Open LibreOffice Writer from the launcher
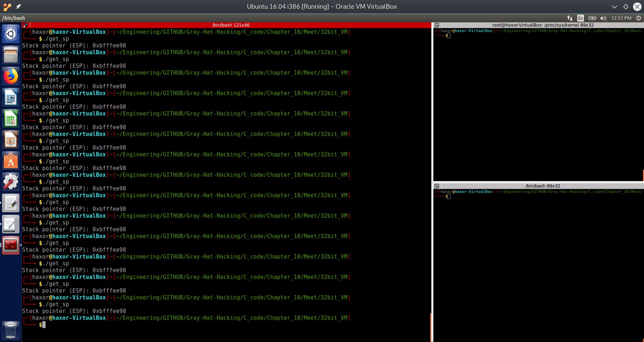This screenshot has width=644, height=342. [x=10, y=97]
